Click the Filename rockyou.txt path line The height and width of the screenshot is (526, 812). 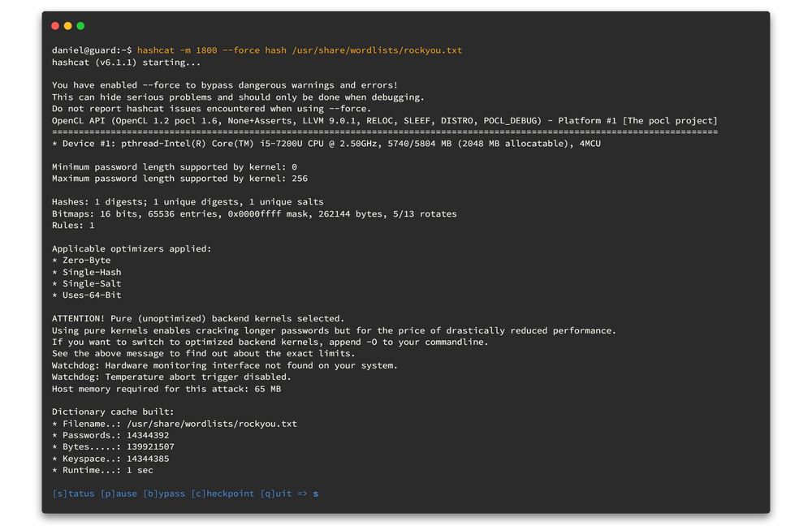pyautogui.click(x=175, y=424)
